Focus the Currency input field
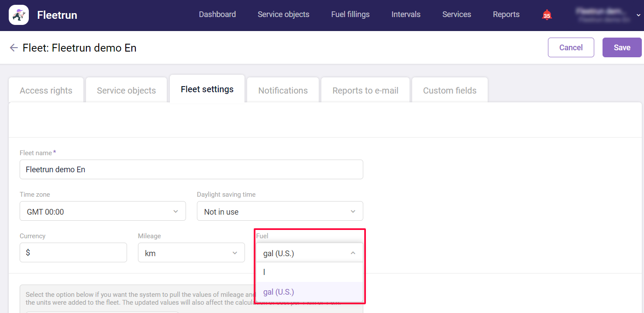 pyautogui.click(x=73, y=253)
